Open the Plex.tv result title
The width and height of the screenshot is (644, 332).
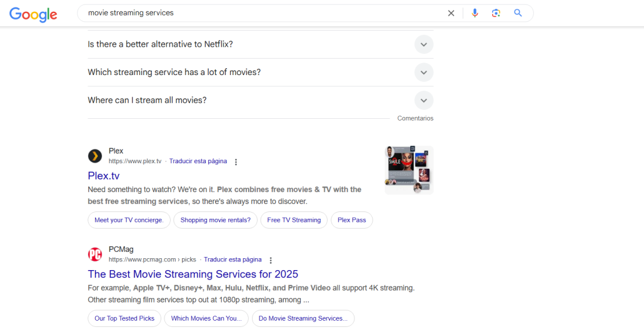point(104,176)
